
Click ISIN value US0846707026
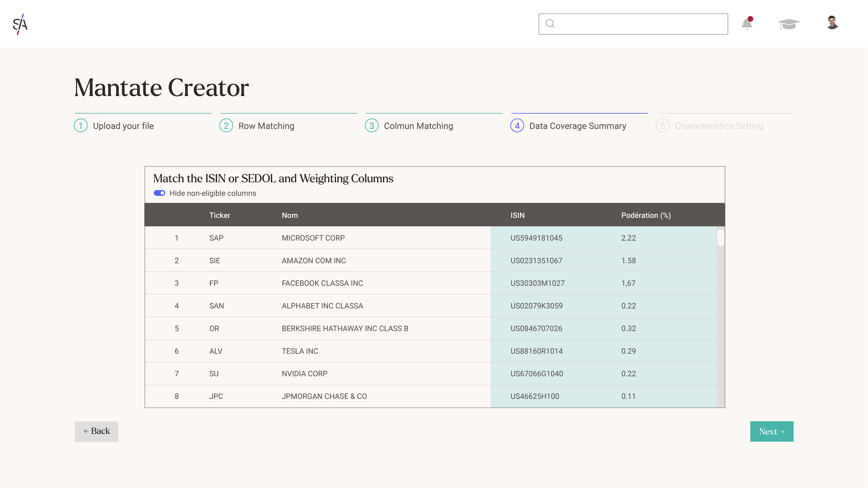[x=536, y=328]
